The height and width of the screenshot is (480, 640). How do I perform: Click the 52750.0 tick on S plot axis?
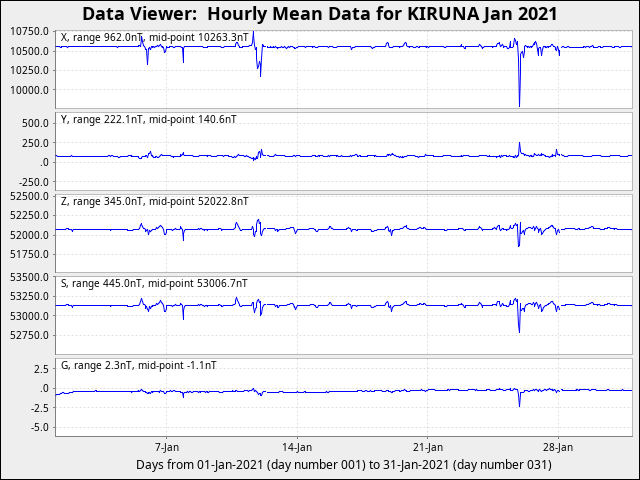tap(27, 335)
